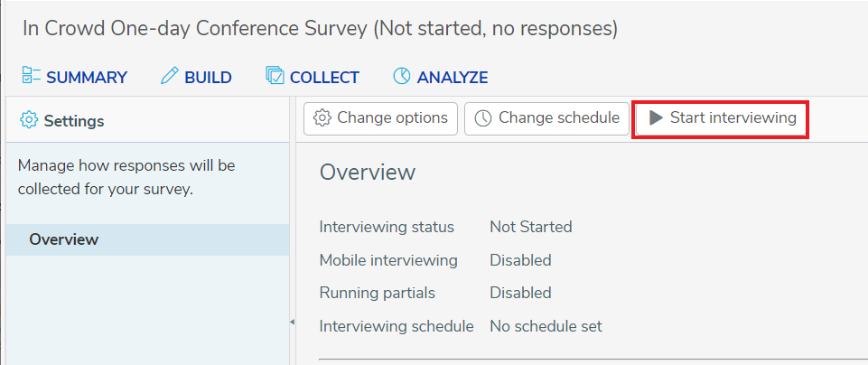This screenshot has height=365, width=868.
Task: Click the gear icon beside Settings heading
Action: pos(29,119)
